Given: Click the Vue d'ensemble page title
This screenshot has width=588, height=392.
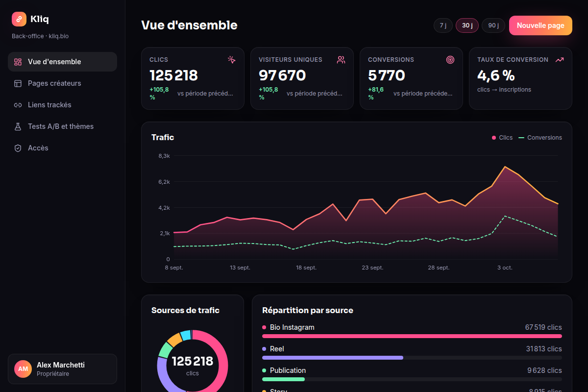Looking at the screenshot, I should (189, 25).
